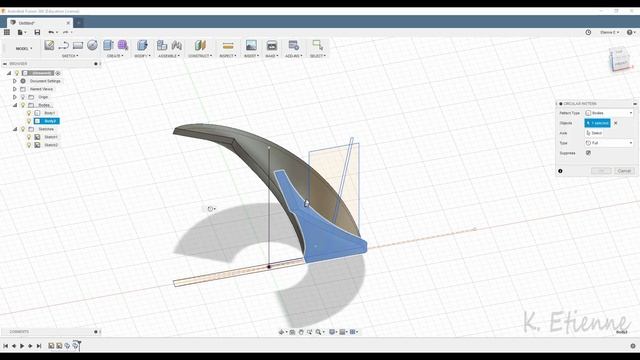The width and height of the screenshot is (640, 360).
Task: Open the CONSTRUCT menu
Action: click(200, 56)
